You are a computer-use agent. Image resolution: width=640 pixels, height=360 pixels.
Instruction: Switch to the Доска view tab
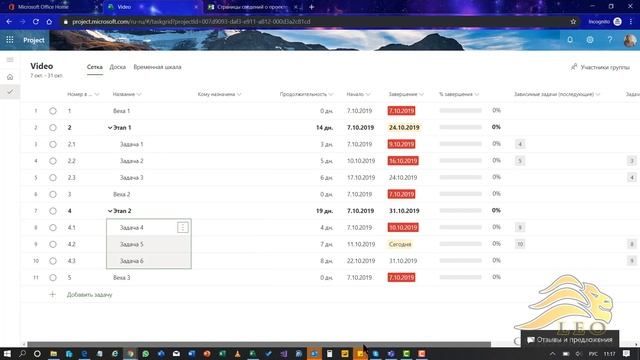pos(118,67)
